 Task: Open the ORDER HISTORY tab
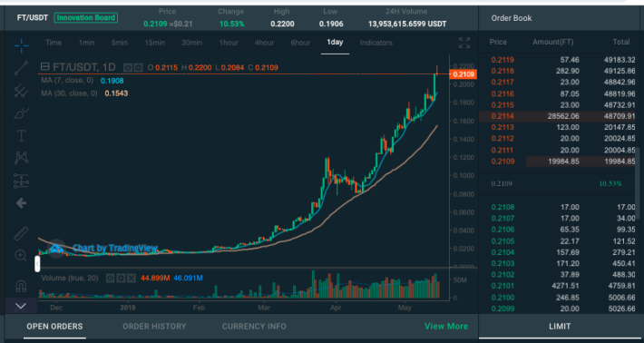pyautogui.click(x=154, y=327)
